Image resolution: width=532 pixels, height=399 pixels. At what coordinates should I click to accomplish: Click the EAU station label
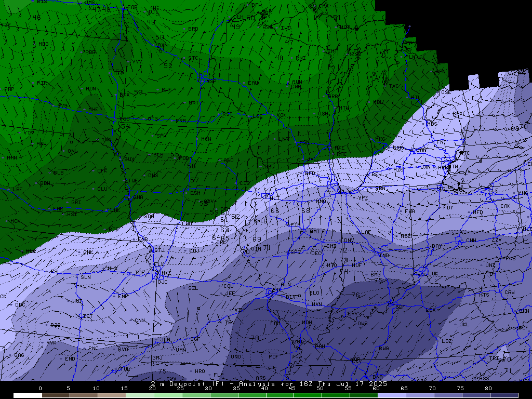[253, 83]
